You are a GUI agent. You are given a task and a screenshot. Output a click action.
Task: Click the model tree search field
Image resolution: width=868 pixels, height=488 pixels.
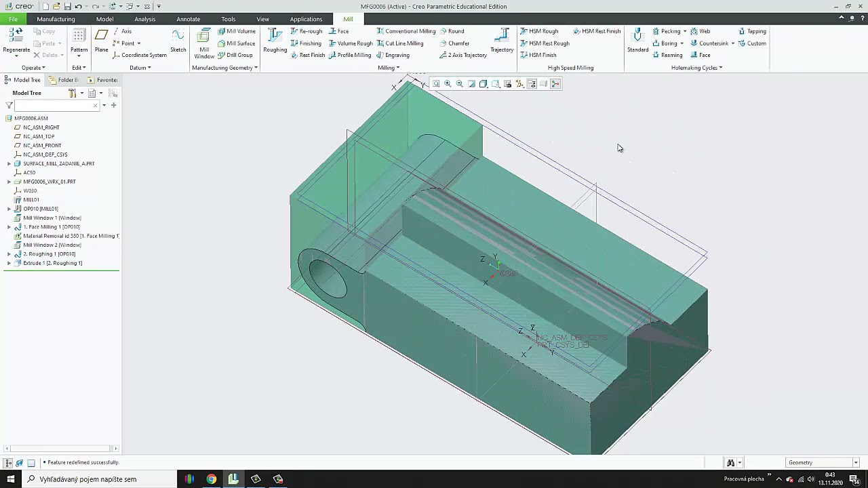point(57,105)
